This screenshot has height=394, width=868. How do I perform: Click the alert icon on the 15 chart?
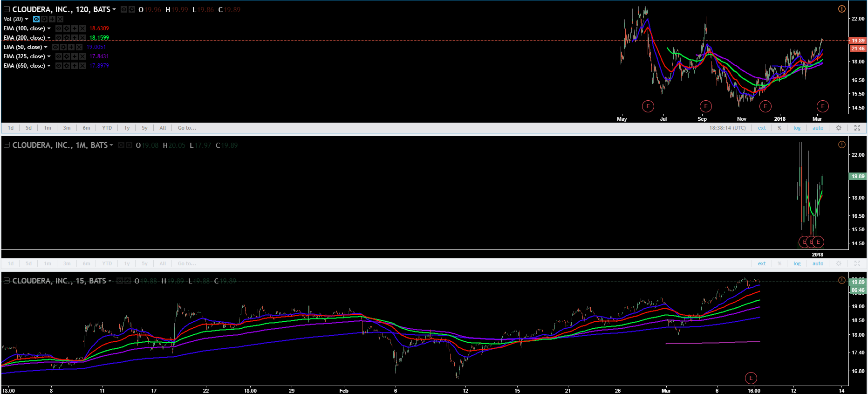pyautogui.click(x=841, y=280)
